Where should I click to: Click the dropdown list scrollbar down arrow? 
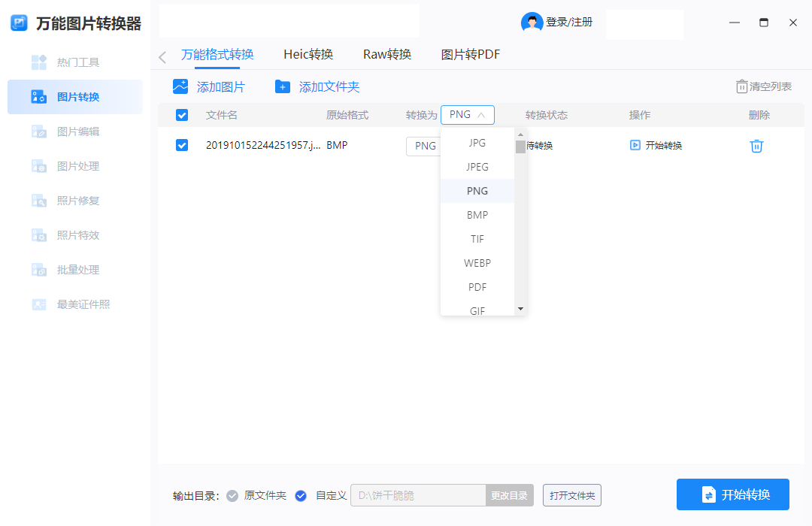[x=520, y=309]
